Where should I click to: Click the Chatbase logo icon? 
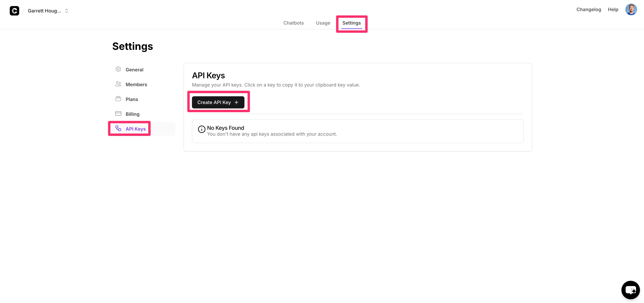(x=14, y=11)
